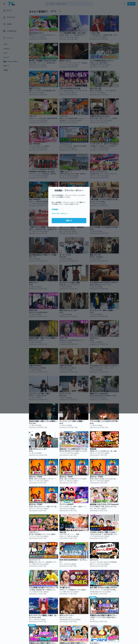Viewport: 138px width, 644px height.
Task: Open the いたジャン! thumbnail
Action: coord(44,523)
